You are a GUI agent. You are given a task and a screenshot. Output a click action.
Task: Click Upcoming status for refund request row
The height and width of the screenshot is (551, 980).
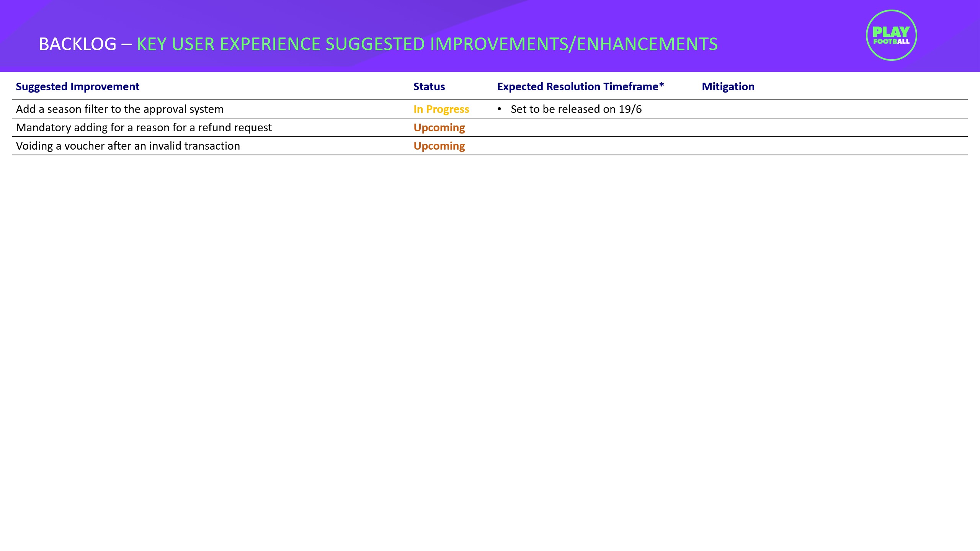point(439,127)
